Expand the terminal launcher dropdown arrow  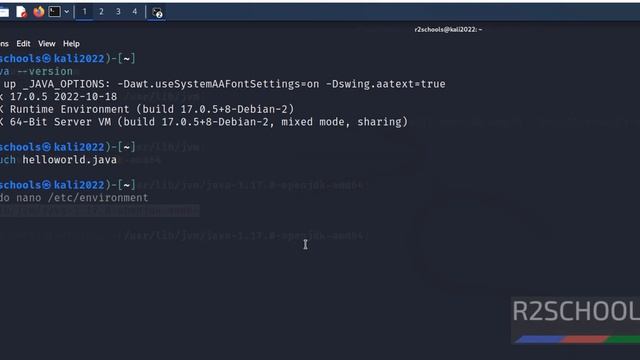(67, 12)
